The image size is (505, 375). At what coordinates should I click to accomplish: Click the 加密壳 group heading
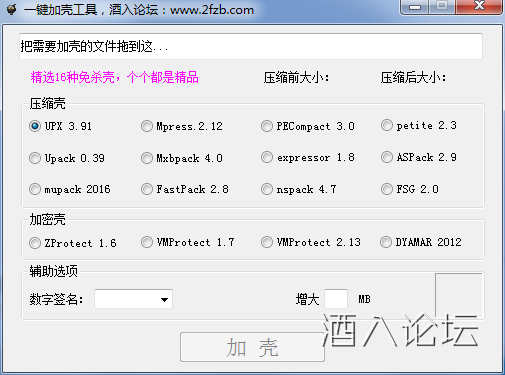point(47,219)
